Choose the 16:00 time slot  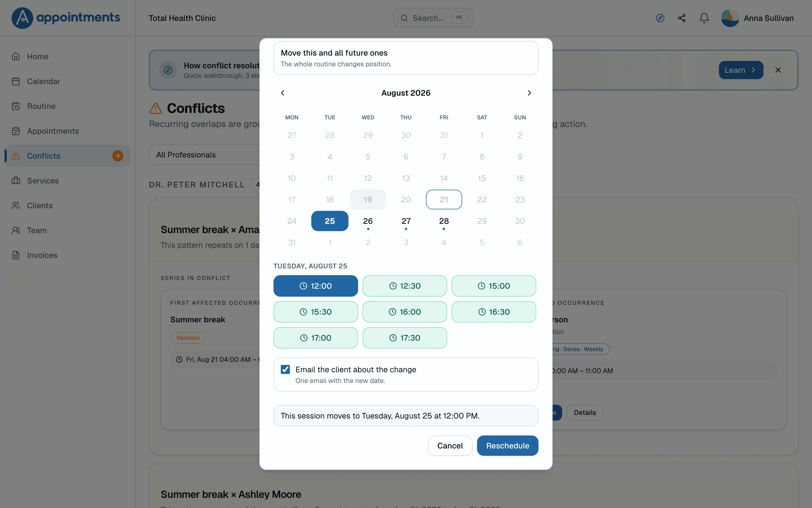(x=405, y=312)
